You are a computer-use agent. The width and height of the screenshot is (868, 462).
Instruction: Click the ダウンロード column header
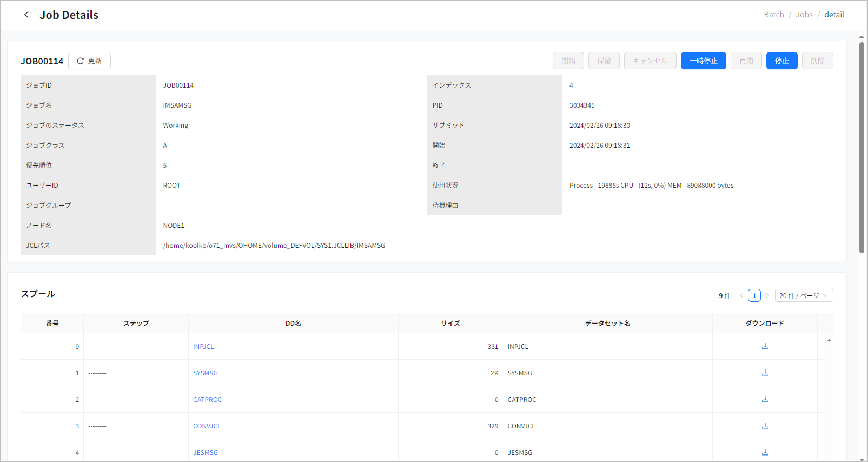765,323
